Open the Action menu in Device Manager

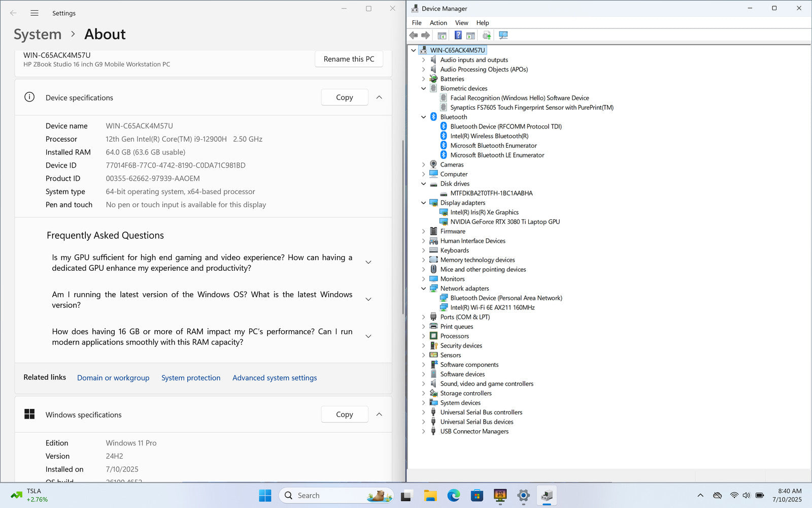click(438, 23)
